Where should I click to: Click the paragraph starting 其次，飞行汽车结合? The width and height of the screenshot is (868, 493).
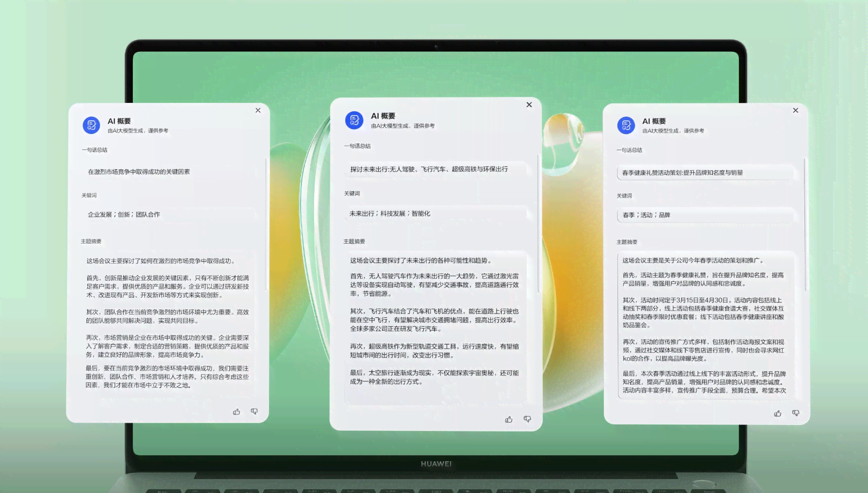[434, 320]
